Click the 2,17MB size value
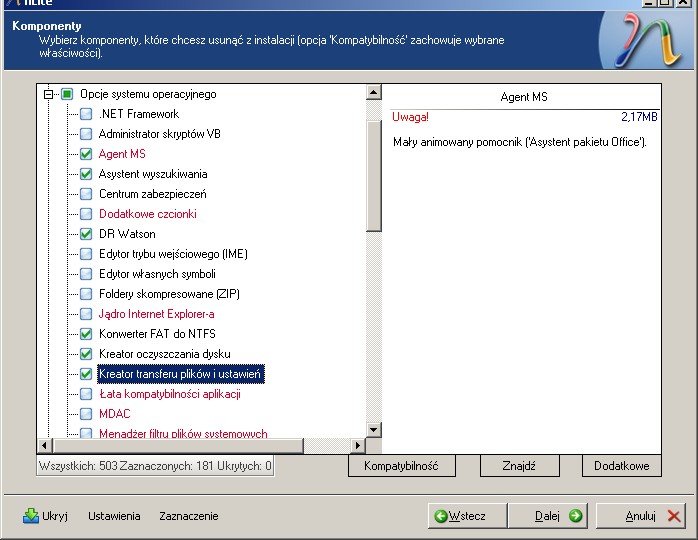The width and height of the screenshot is (698, 540). tap(639, 117)
